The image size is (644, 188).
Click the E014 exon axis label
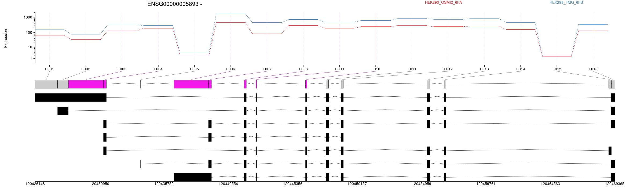point(521,69)
